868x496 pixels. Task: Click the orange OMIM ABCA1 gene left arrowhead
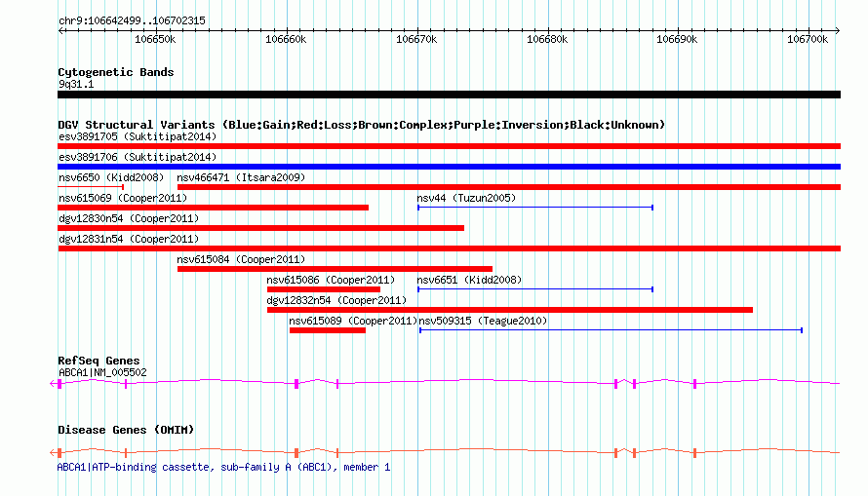pyautogui.click(x=53, y=452)
